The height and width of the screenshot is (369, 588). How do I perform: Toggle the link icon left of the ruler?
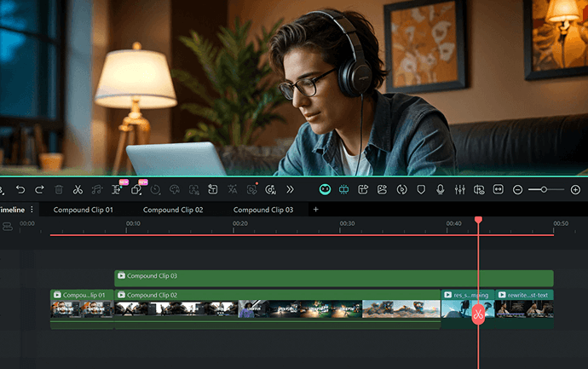pyautogui.click(x=7, y=227)
